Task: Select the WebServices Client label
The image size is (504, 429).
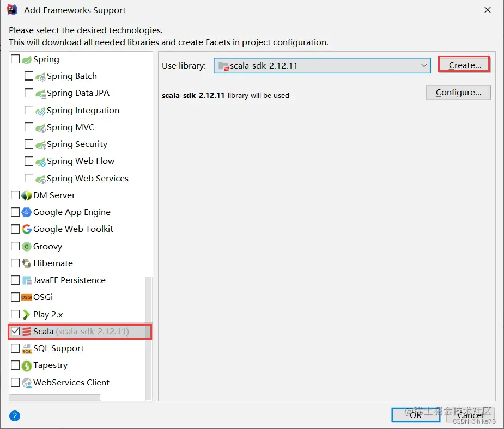Action: tap(71, 382)
